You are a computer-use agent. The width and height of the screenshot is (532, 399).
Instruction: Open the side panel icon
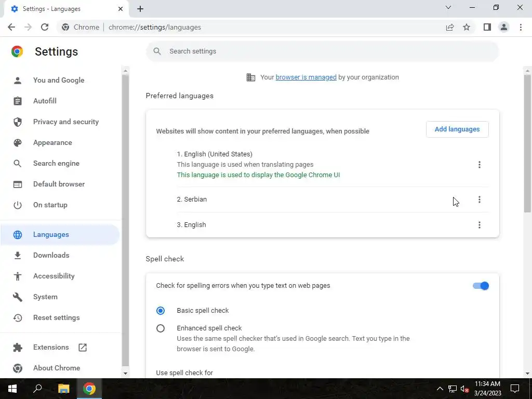pyautogui.click(x=487, y=27)
